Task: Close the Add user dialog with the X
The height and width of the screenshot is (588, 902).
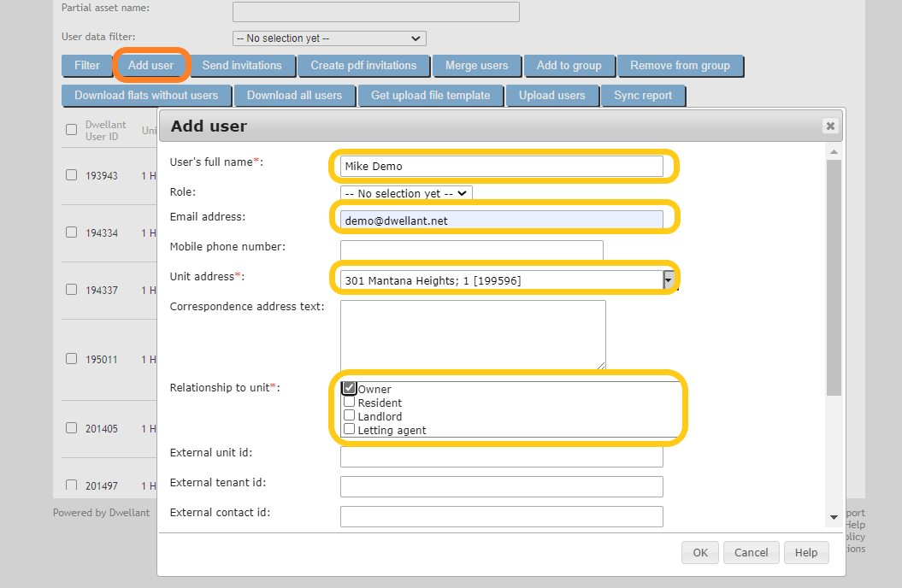Action: pos(829,126)
